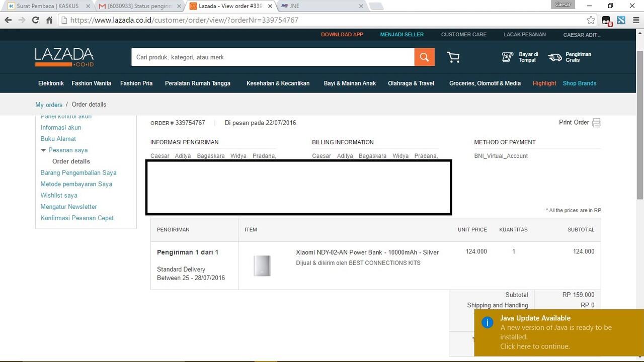Click the Pengiriman Gratis truck icon
This screenshot has width=644, height=362.
click(555, 57)
